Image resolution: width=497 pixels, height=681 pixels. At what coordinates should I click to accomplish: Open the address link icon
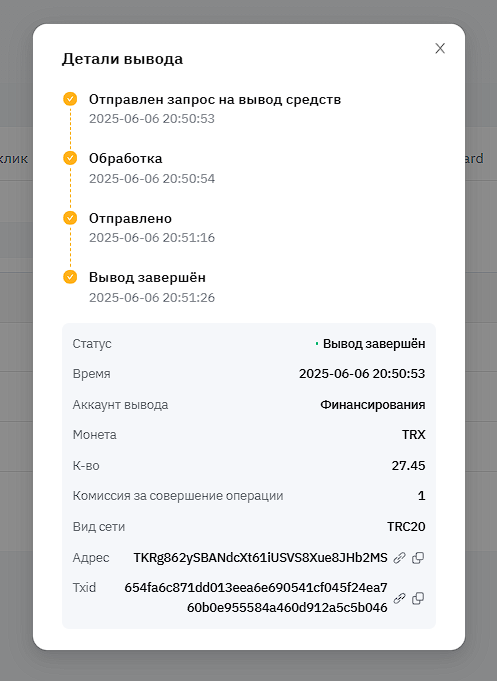(x=399, y=558)
